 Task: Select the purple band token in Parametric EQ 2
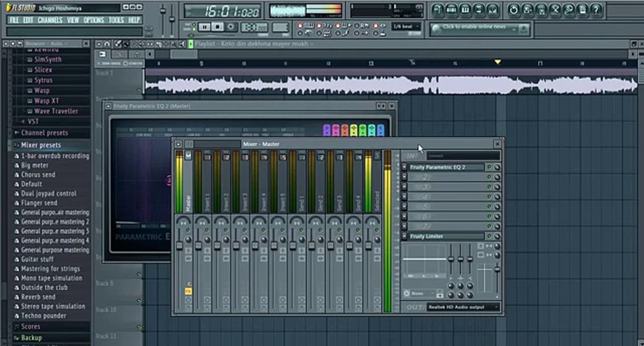[327, 130]
